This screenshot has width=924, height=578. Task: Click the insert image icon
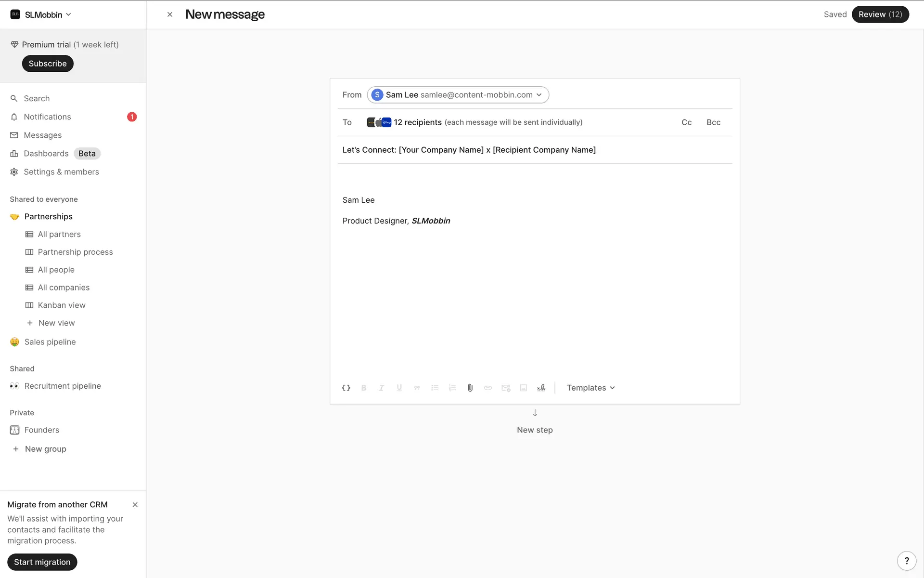point(523,388)
